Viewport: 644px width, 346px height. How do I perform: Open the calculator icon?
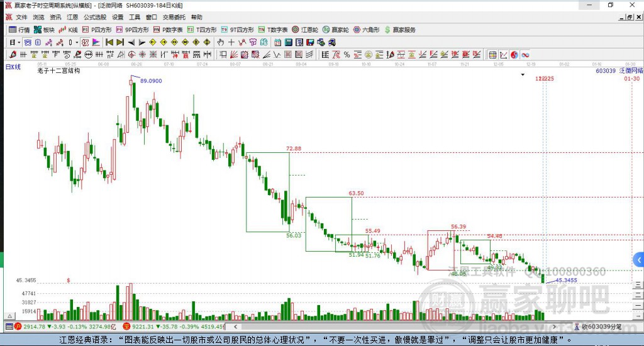(288, 42)
